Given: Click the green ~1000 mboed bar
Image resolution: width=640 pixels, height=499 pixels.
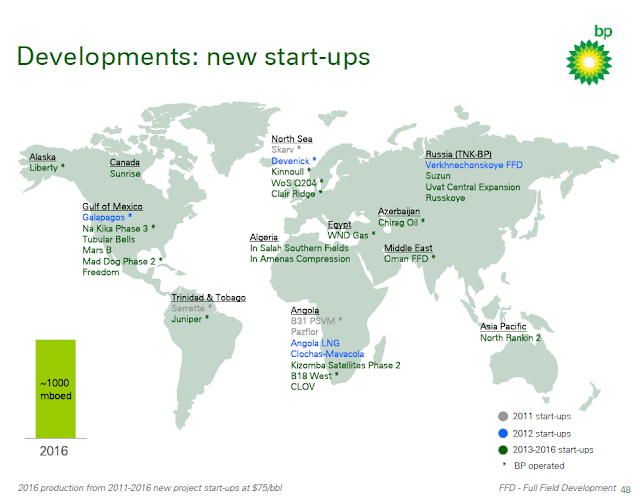Looking at the screenshot, I should click(56, 389).
